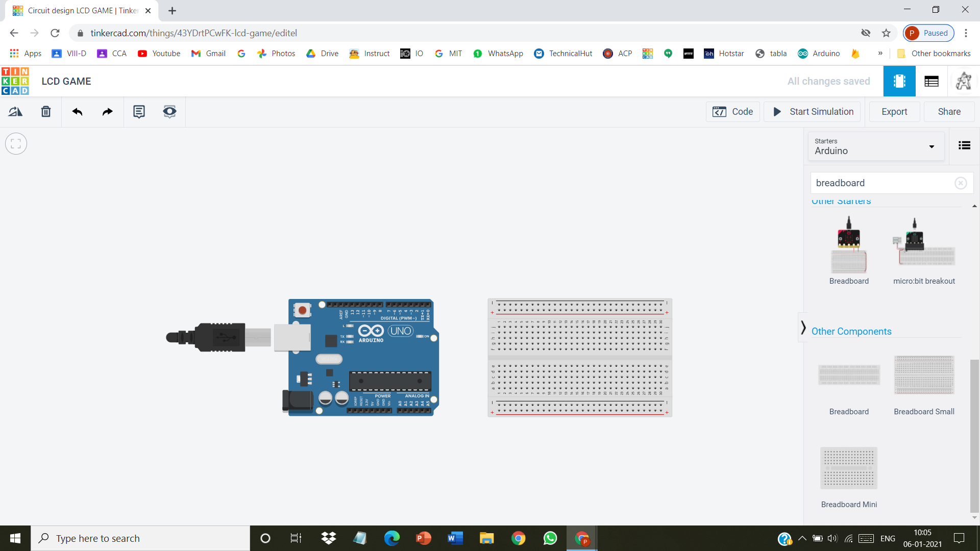The width and height of the screenshot is (980, 551).
Task: Switch to component list view icon
Action: [932, 81]
